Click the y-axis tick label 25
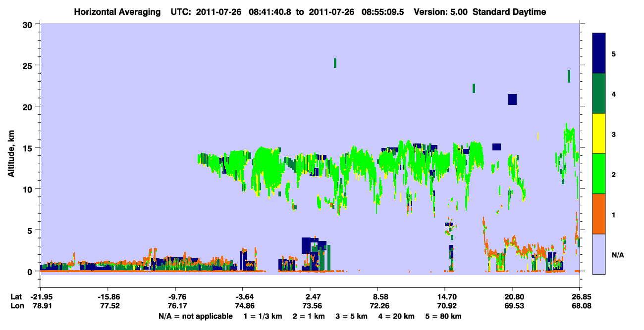This screenshot has height=330, width=644. (x=28, y=65)
